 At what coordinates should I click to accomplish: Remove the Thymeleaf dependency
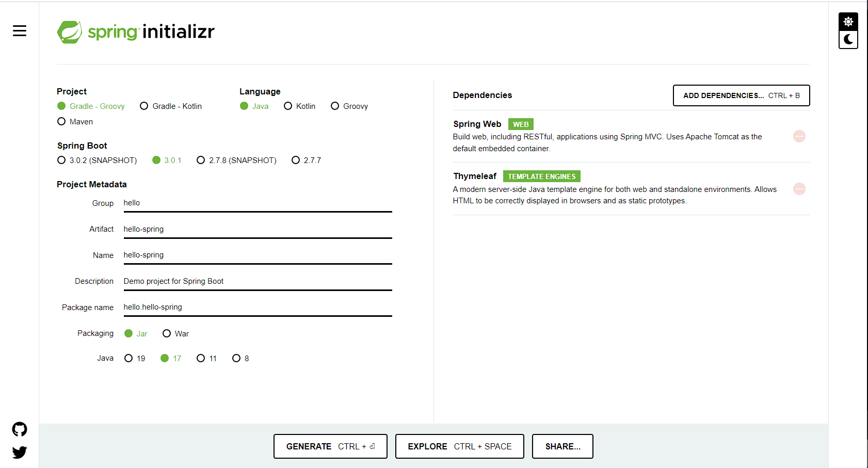(x=799, y=189)
